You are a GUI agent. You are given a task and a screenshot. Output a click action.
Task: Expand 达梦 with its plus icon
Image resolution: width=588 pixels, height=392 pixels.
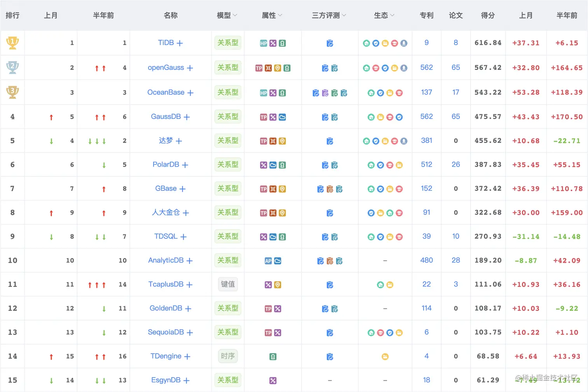click(x=179, y=141)
